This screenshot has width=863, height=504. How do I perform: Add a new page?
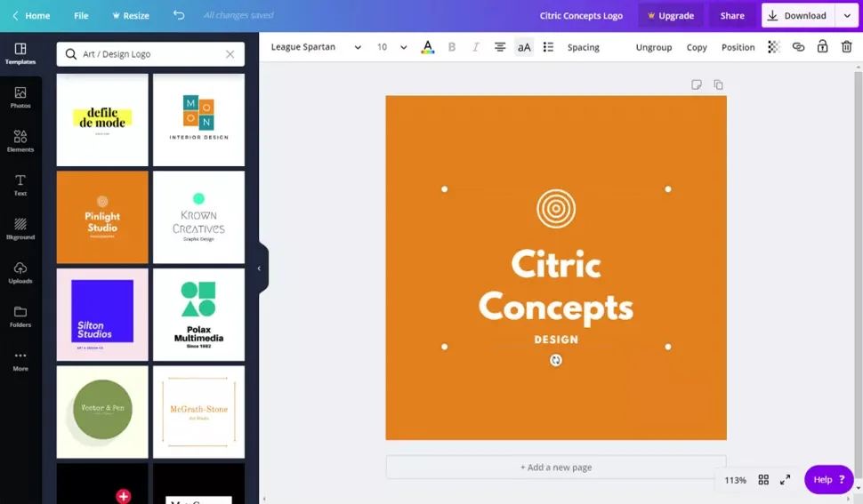(556, 468)
